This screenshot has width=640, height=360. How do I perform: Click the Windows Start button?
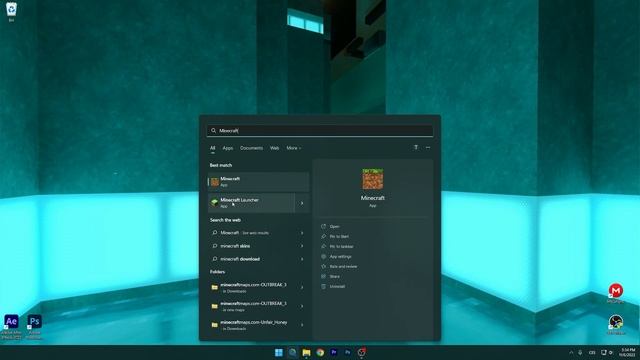click(279, 353)
